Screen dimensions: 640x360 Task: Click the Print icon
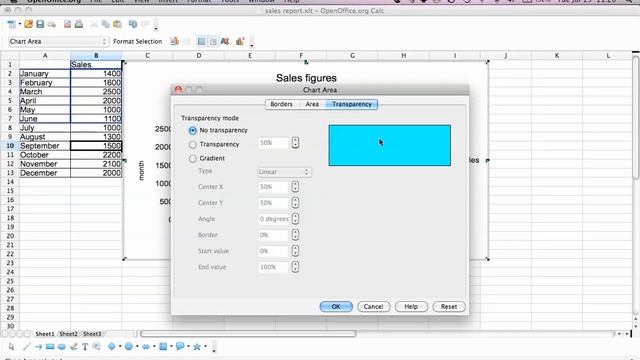coord(79,24)
